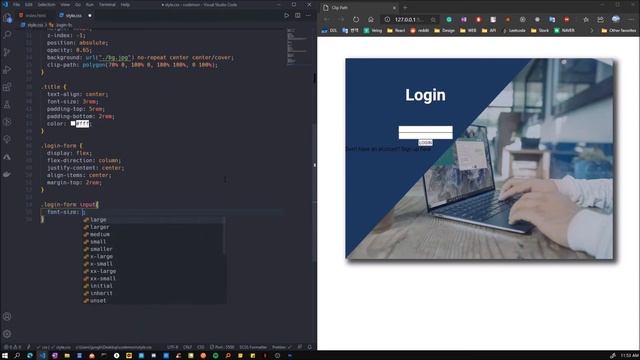Open Other favorites folder
The height and width of the screenshot is (360, 640).
click(618, 30)
